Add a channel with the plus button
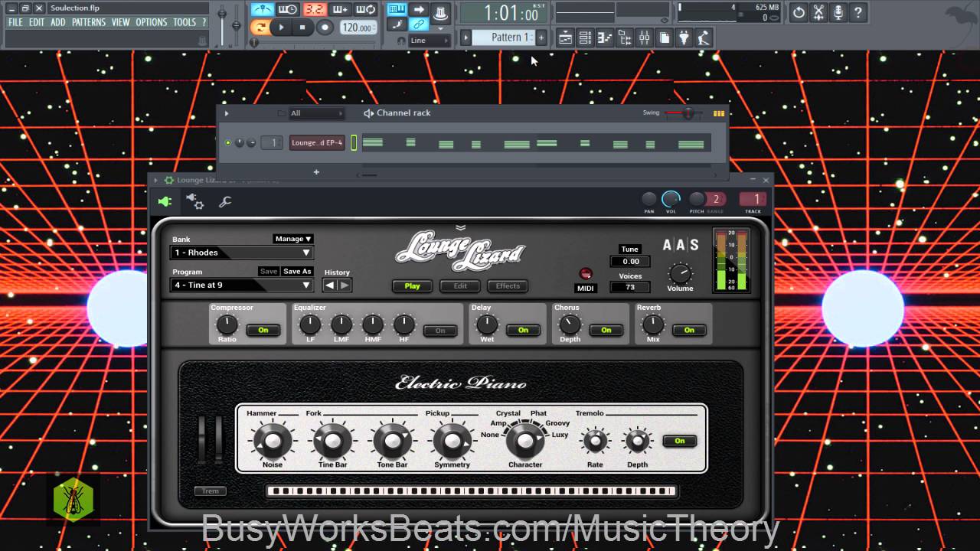Viewport: 980px width, 551px height. (x=316, y=172)
